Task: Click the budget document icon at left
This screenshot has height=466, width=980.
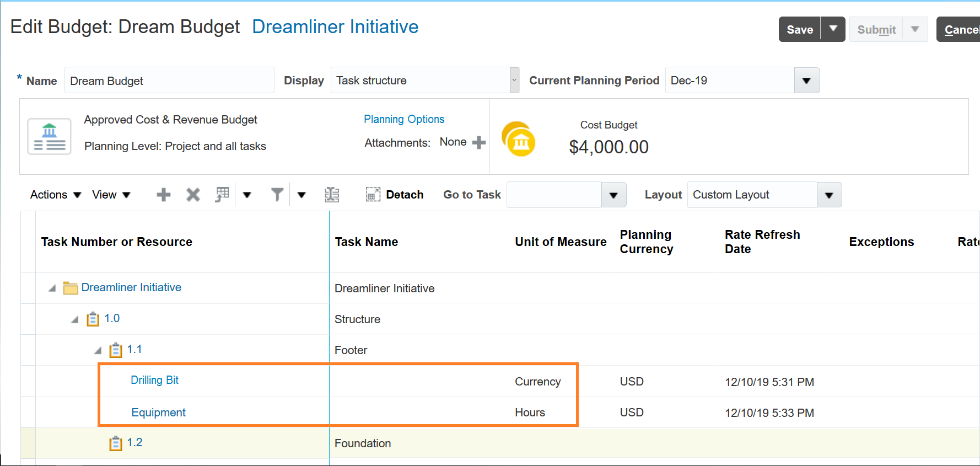Action: click(x=50, y=137)
